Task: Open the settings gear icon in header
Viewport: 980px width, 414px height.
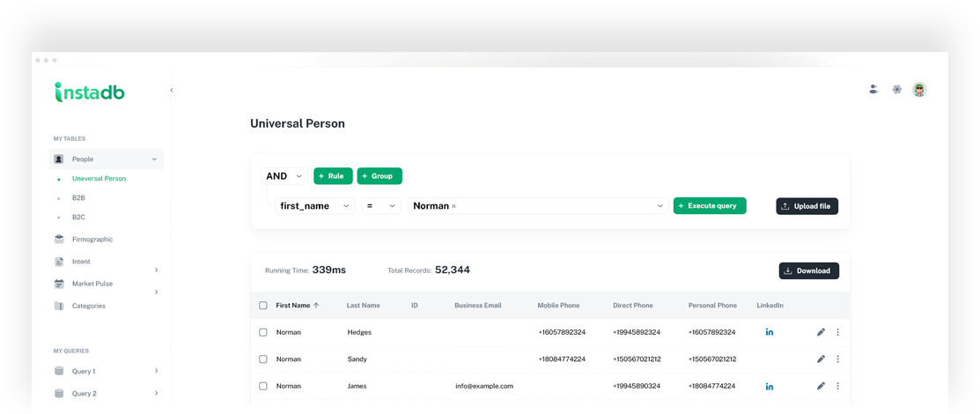Action: pyautogui.click(x=896, y=89)
